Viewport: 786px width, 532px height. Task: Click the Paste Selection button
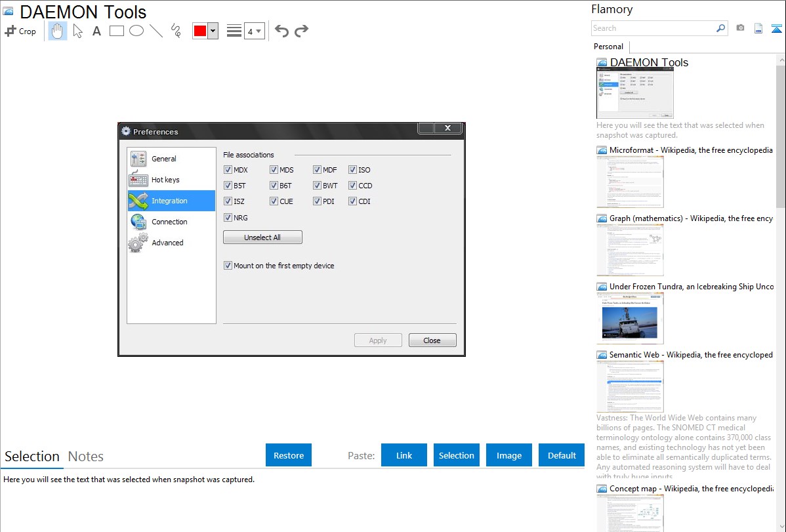(x=457, y=455)
